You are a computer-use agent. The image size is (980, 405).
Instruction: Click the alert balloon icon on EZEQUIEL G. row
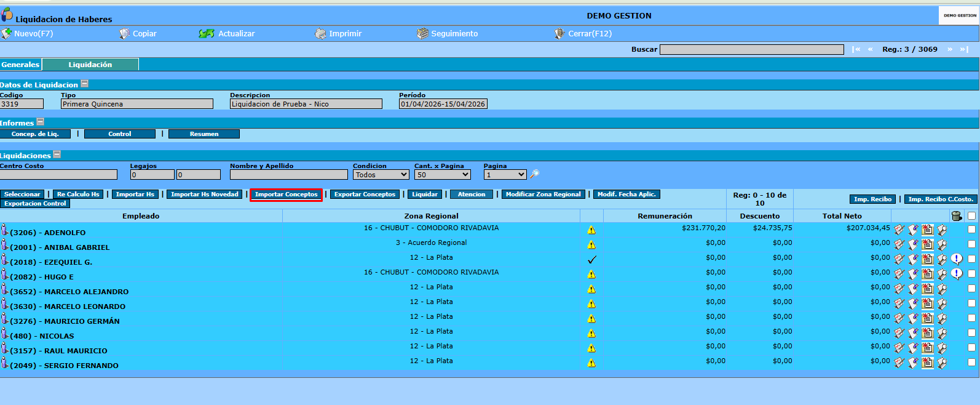[957, 259]
